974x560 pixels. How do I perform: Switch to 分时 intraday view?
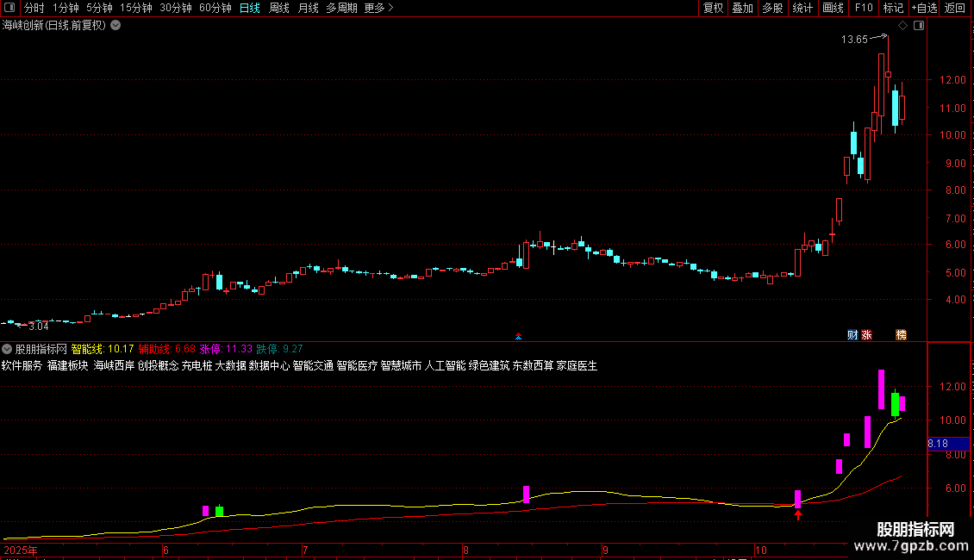point(34,8)
